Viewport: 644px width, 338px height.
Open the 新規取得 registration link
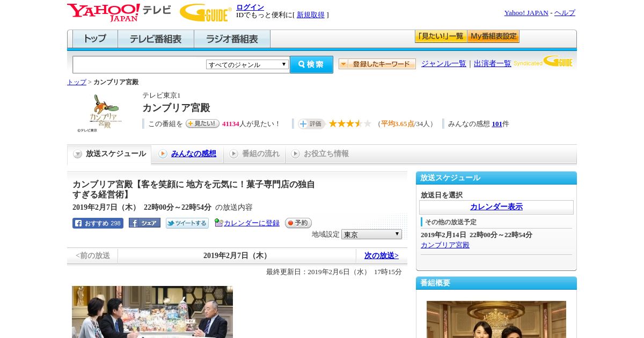(311, 15)
